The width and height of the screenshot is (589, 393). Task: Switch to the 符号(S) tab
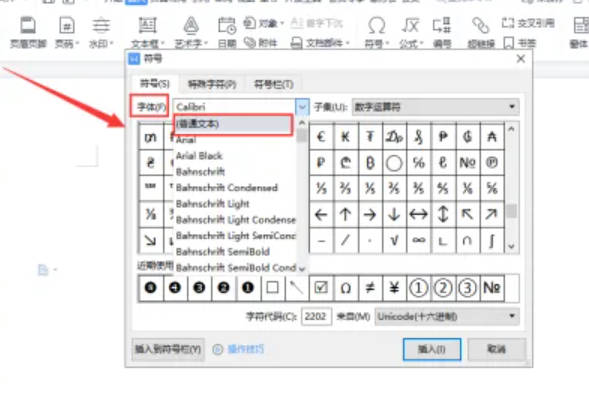[155, 83]
